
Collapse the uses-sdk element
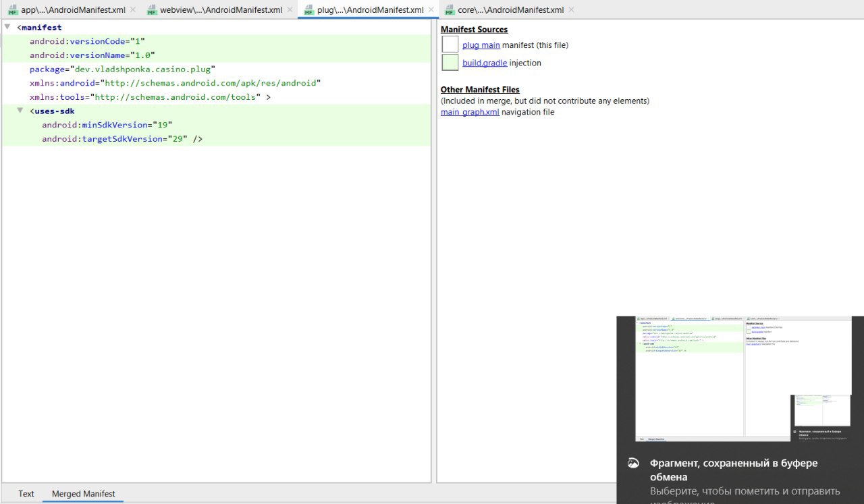(20, 111)
